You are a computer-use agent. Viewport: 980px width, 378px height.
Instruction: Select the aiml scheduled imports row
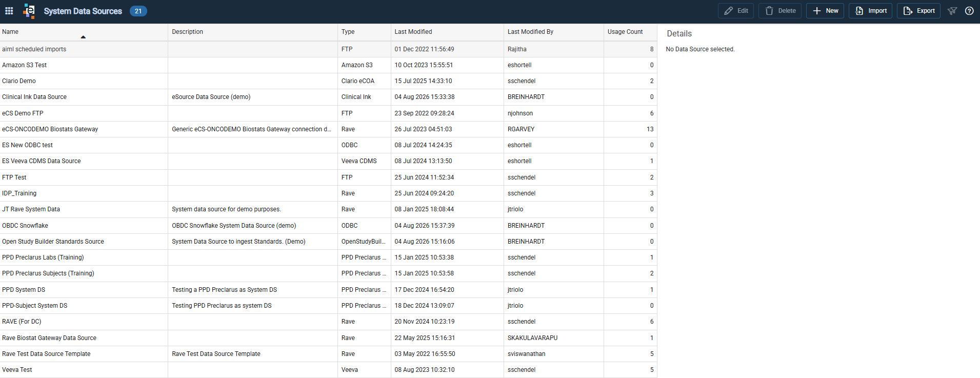click(328, 49)
